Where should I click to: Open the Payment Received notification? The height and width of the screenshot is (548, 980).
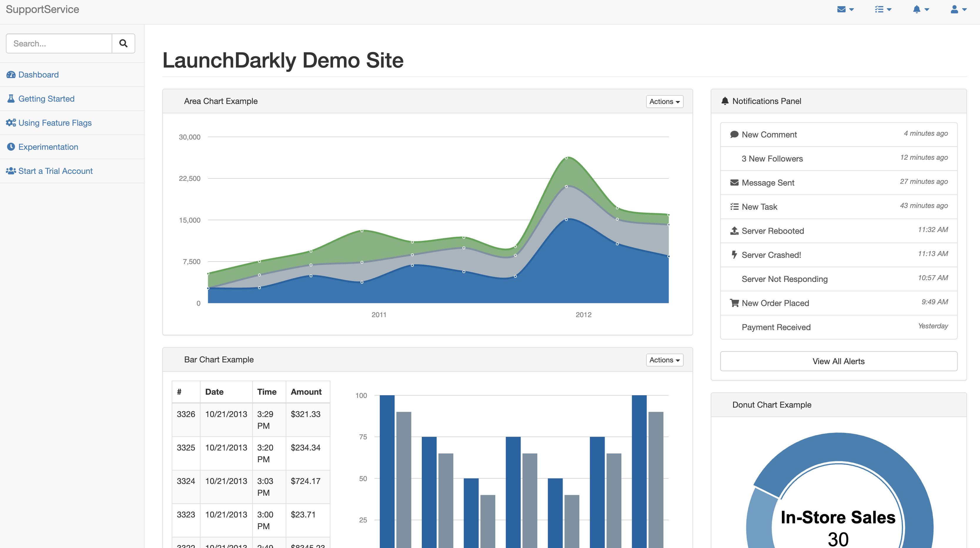coord(839,327)
